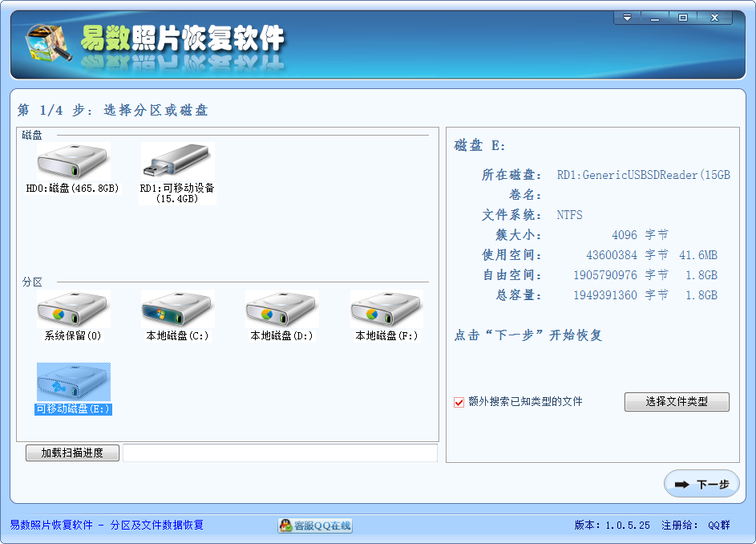The height and width of the screenshot is (544, 756).
Task: Click the 下一步 button to proceed
Action: click(x=701, y=483)
